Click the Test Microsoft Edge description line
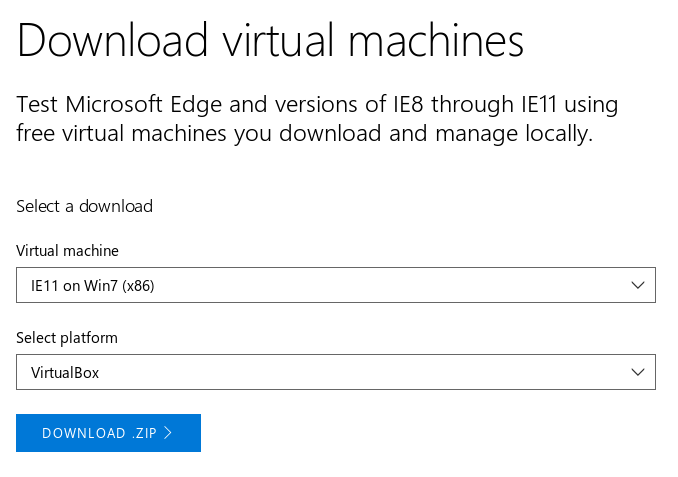This screenshot has height=477, width=678. pyautogui.click(x=317, y=105)
